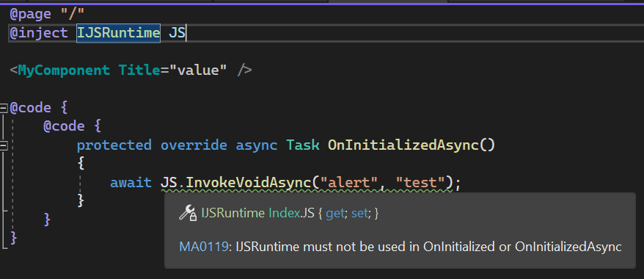Screen dimensions: 644x279
Task: Click the nested inner @code keyword
Action: 64,126
